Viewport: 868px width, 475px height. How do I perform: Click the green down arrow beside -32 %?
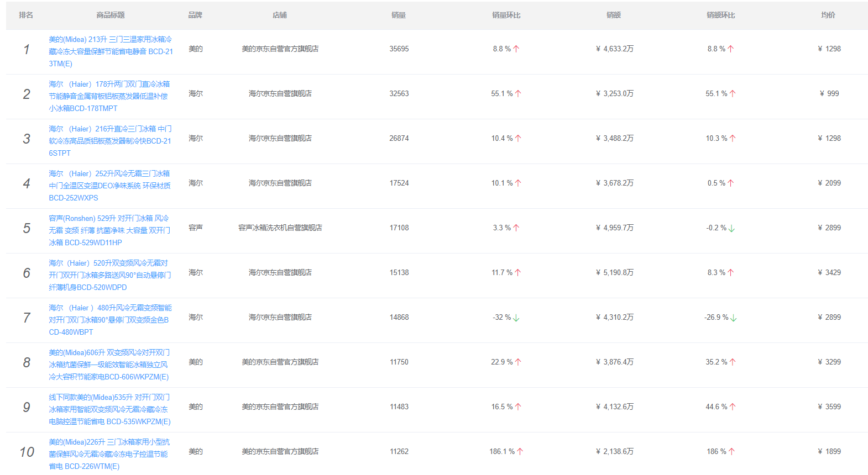click(516, 318)
